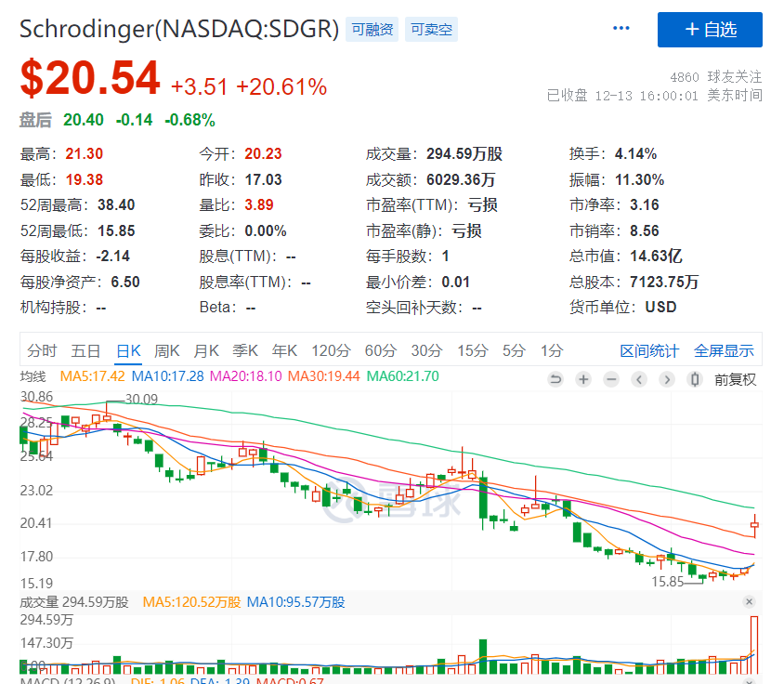Click the 每股收益 -2.14 value

coord(112,256)
